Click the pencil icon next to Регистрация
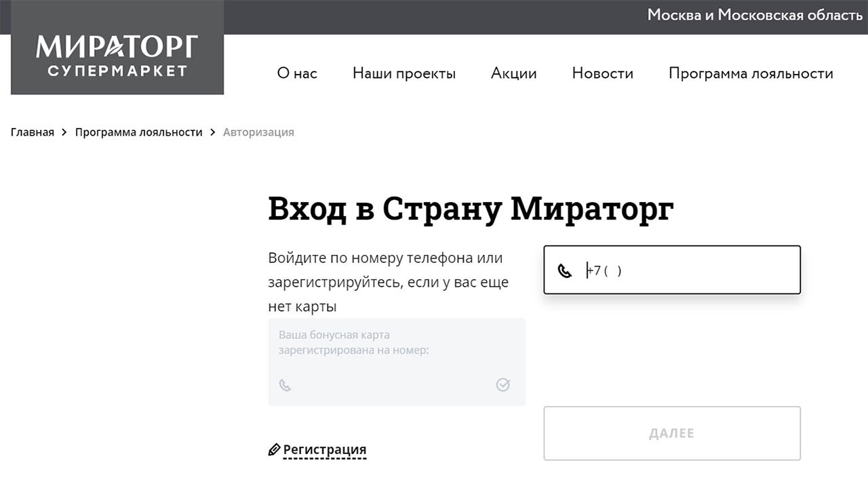Screen dimensions: 868x488 274,449
